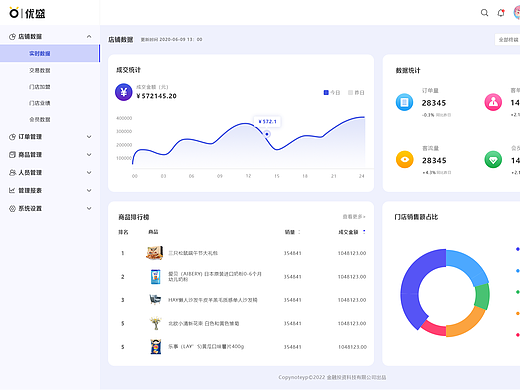Screen dimensions: 520x390
Task: Click the 三只松鼠 product name
Action: point(193,253)
